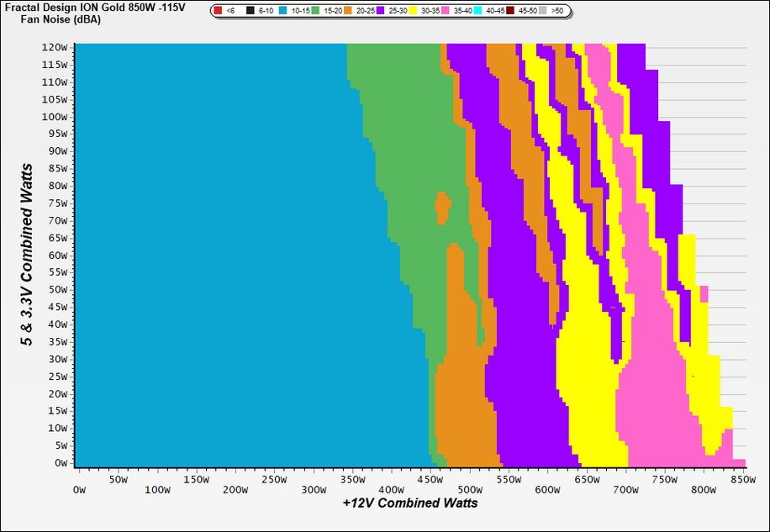Click the blue 10-15 legend swatch
This screenshot has width=770, height=532.
(282, 10)
